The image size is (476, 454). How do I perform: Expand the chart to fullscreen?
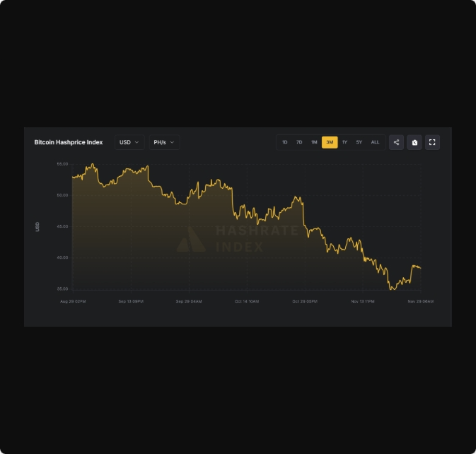(433, 142)
